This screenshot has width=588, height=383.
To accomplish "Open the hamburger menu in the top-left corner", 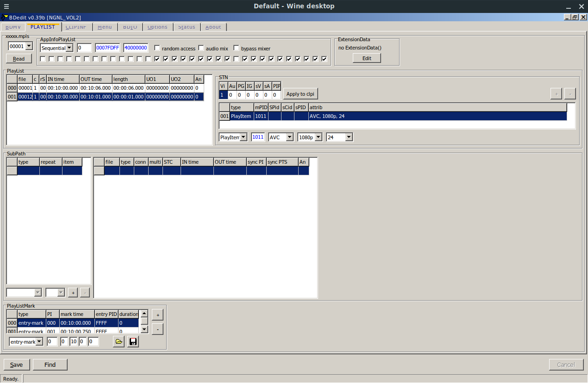I will point(6,6).
